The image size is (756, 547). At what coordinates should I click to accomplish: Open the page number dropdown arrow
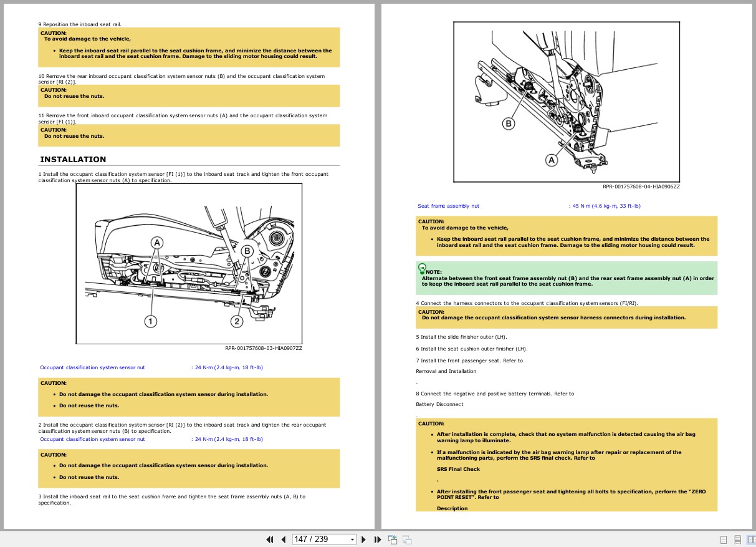352,540
